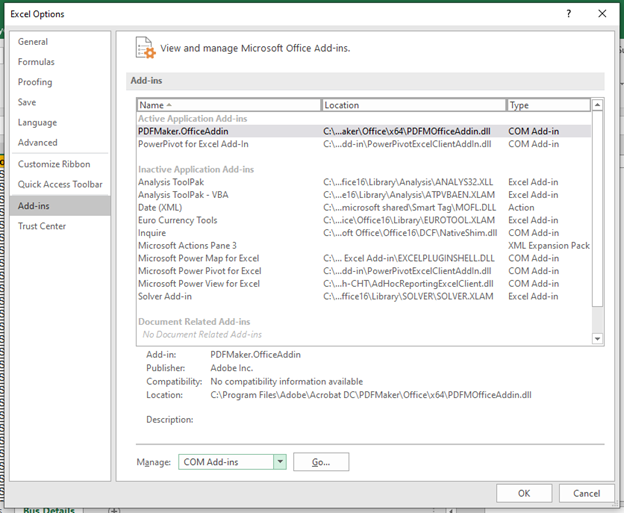Select the Solver Add-in row
This screenshot has height=513, width=624.
coord(364,296)
